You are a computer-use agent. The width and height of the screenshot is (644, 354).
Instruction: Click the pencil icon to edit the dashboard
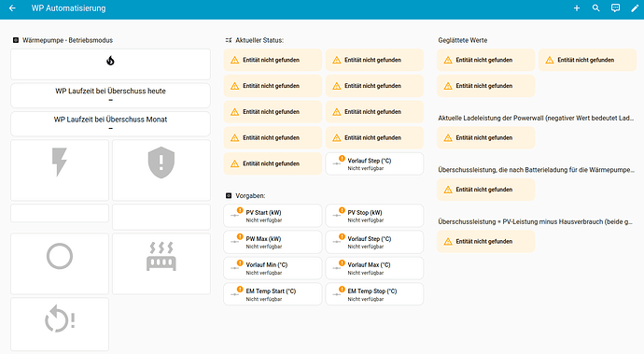click(635, 8)
